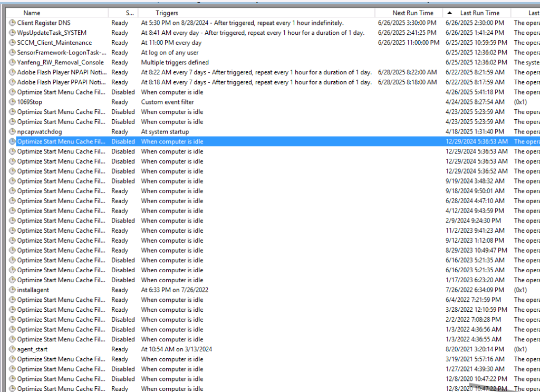The image size is (540, 392).
Task: Click the Triggers column header
Action: [167, 13]
